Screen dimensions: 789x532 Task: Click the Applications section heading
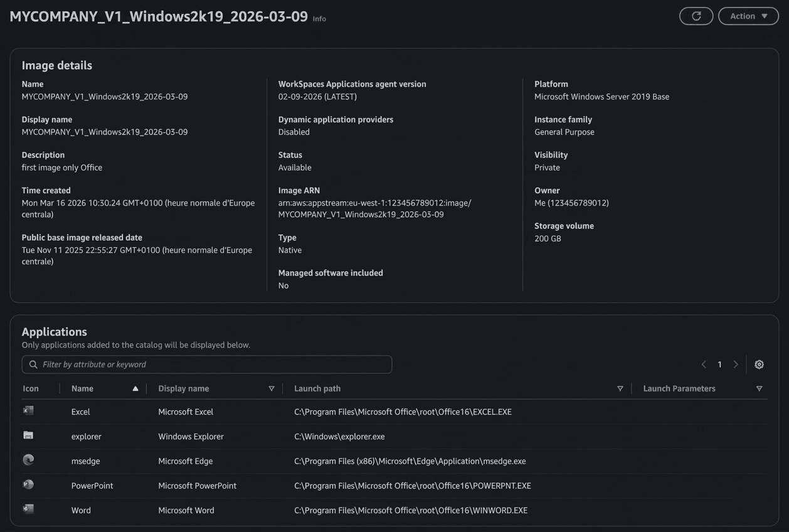point(55,332)
